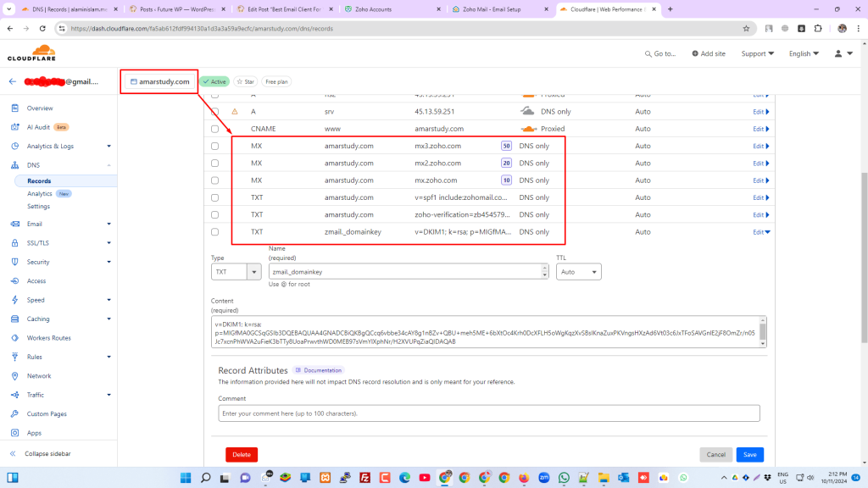This screenshot has width=868, height=488.
Task: Open the Documentation link
Action: pyautogui.click(x=319, y=370)
